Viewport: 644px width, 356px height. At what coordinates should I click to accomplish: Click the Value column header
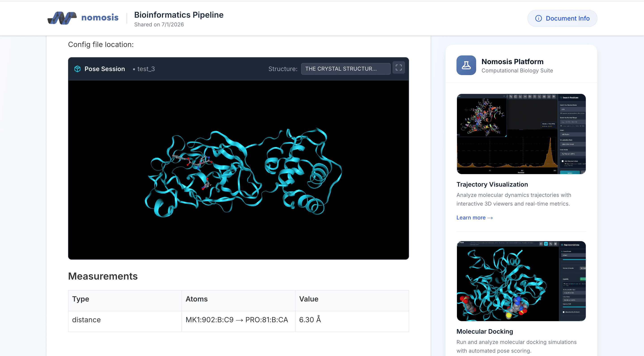coord(309,299)
